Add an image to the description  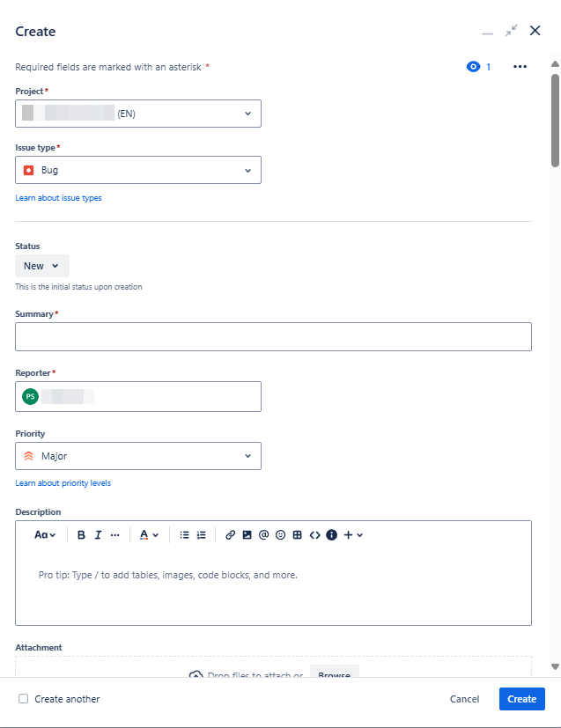[x=247, y=535]
